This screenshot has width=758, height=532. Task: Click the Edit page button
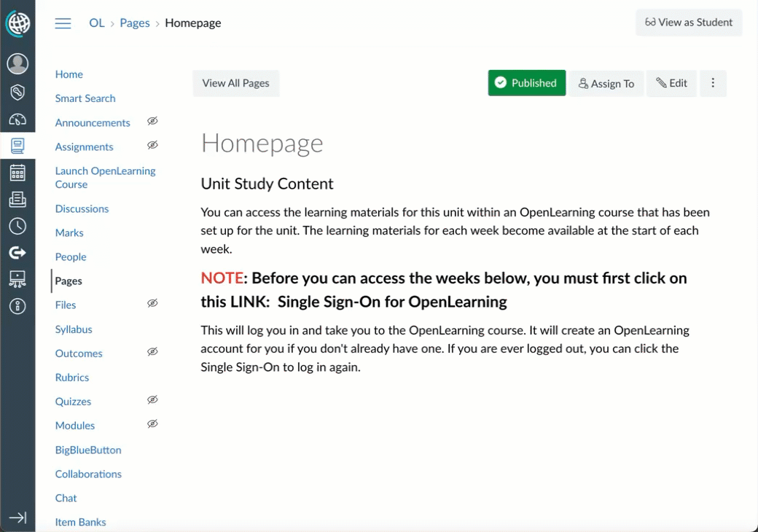(671, 83)
